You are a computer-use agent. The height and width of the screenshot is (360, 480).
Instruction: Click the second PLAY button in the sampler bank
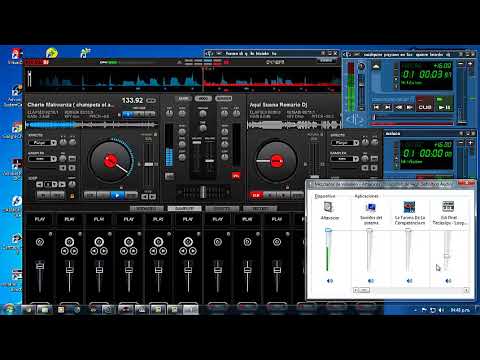tap(69, 219)
